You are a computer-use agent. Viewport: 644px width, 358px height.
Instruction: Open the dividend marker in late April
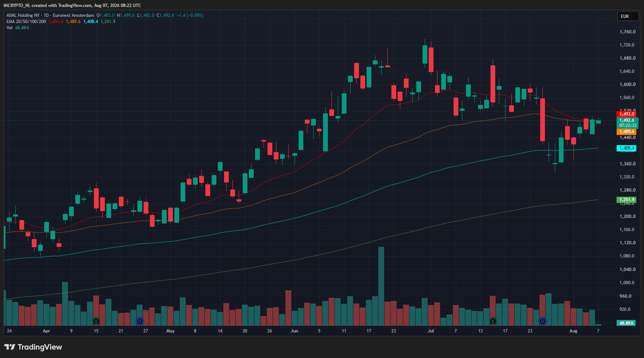click(x=140, y=321)
